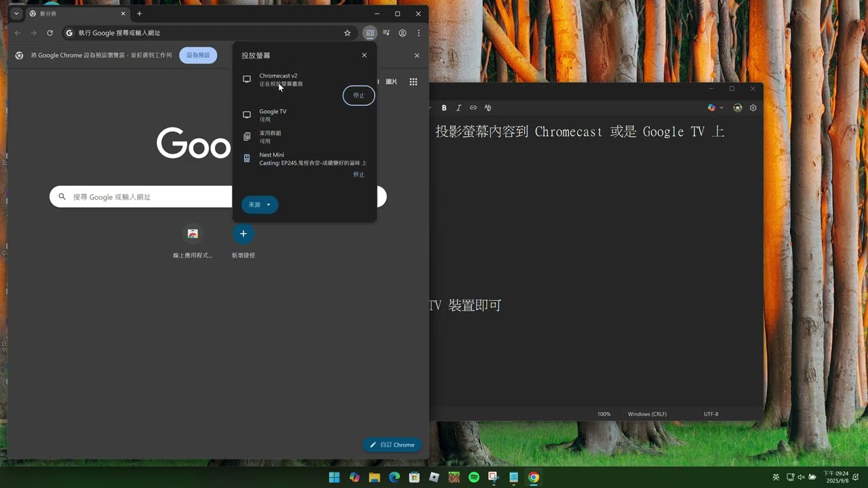
Task: Select the 新分頁 tab
Action: (x=78, y=14)
